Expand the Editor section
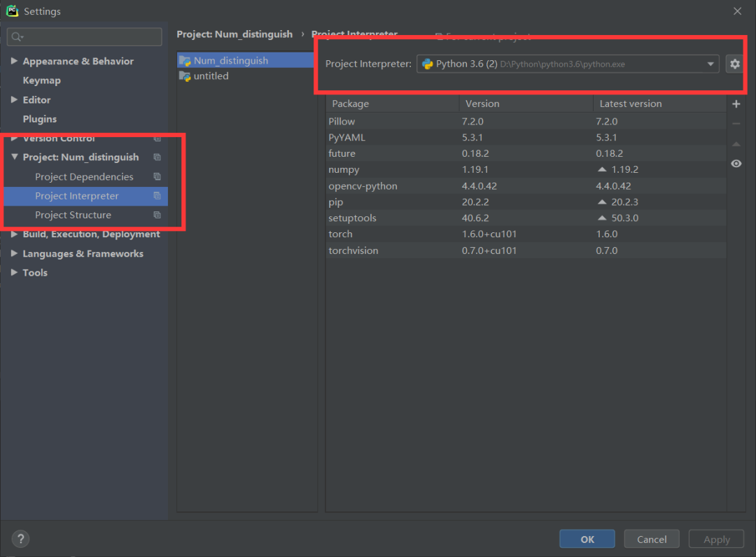This screenshot has width=756, height=557. click(15, 99)
